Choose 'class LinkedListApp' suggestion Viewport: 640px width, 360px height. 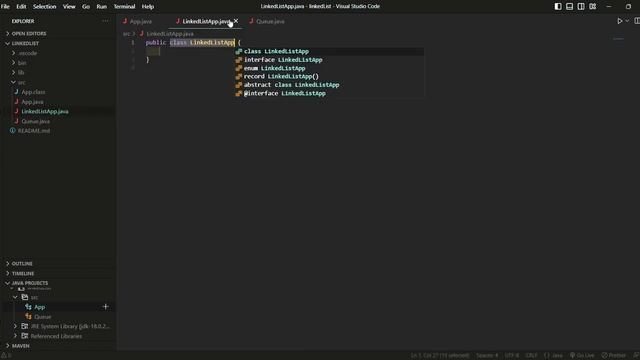click(329, 51)
